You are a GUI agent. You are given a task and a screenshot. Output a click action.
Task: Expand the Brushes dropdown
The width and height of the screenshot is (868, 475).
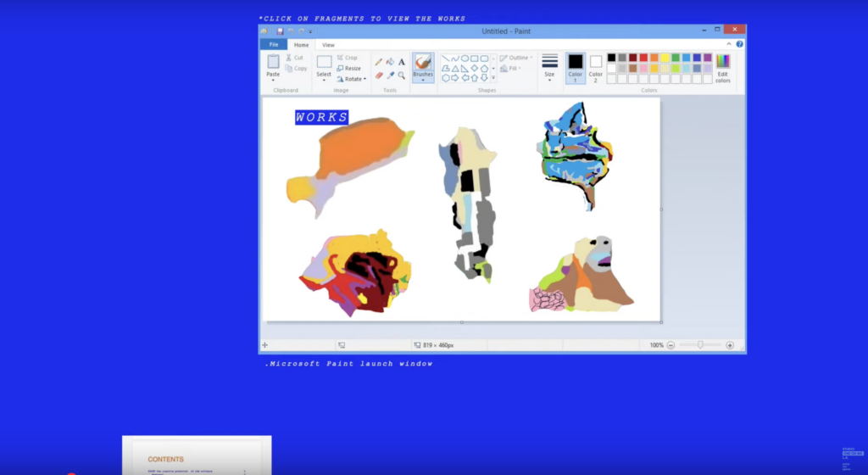click(423, 80)
